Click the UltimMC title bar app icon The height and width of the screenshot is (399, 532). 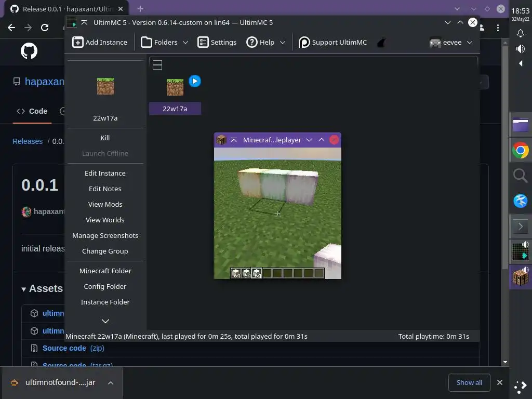click(x=72, y=23)
